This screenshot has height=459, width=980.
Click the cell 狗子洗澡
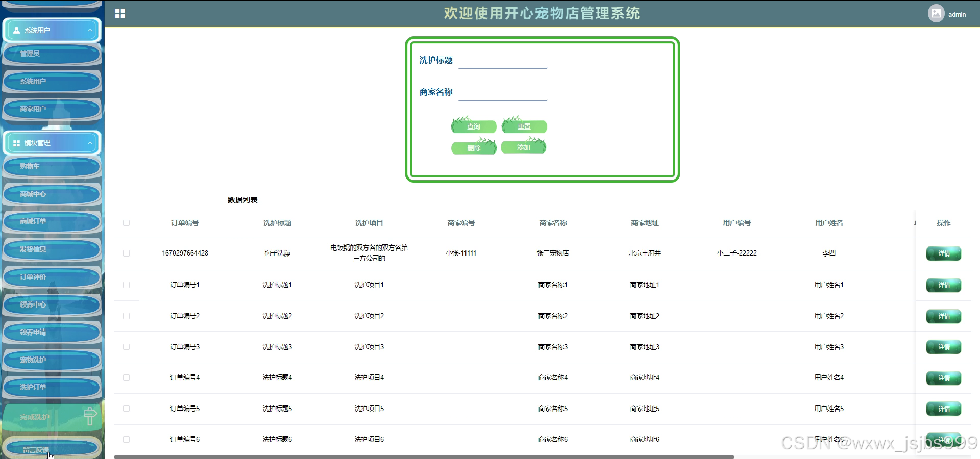click(x=277, y=253)
